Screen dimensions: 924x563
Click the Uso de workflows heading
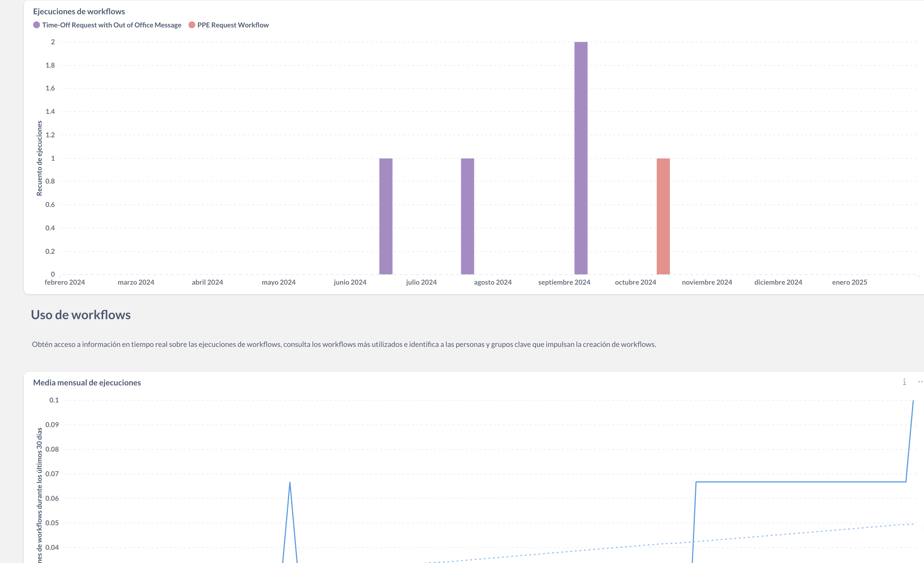(81, 315)
